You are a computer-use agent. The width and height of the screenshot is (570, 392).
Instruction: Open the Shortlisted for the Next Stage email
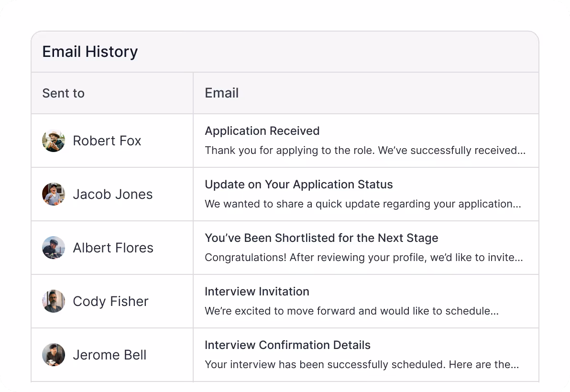tap(321, 238)
